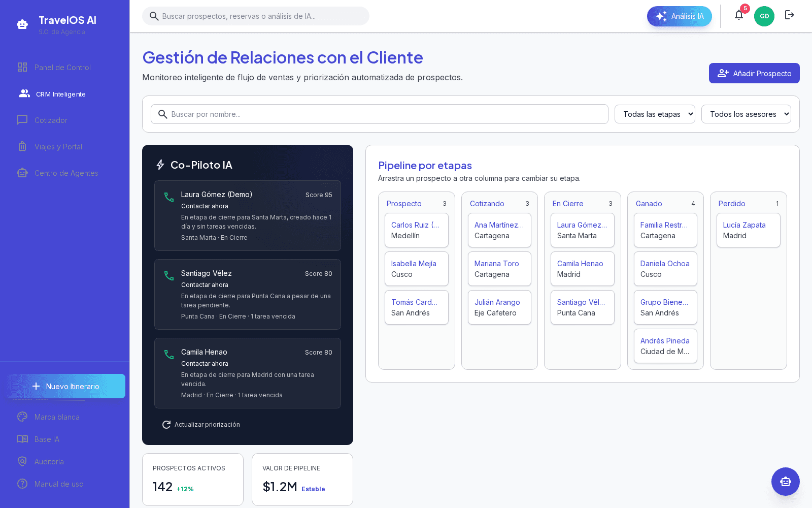Image resolution: width=812 pixels, height=508 pixels.
Task: Click the CRM Inteligente people icon
Action: click(x=24, y=93)
